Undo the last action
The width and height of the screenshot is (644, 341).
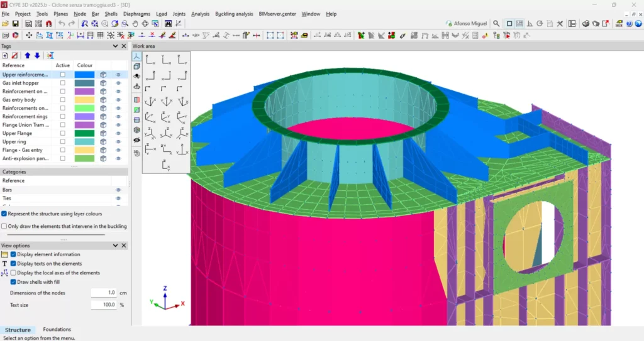(62, 24)
